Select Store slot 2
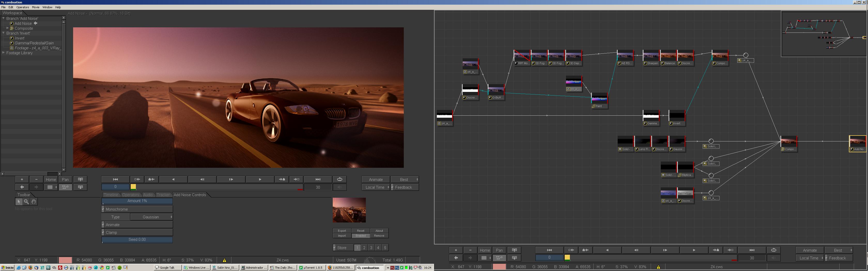Image resolution: width=868 pixels, height=271 pixels. [364, 248]
